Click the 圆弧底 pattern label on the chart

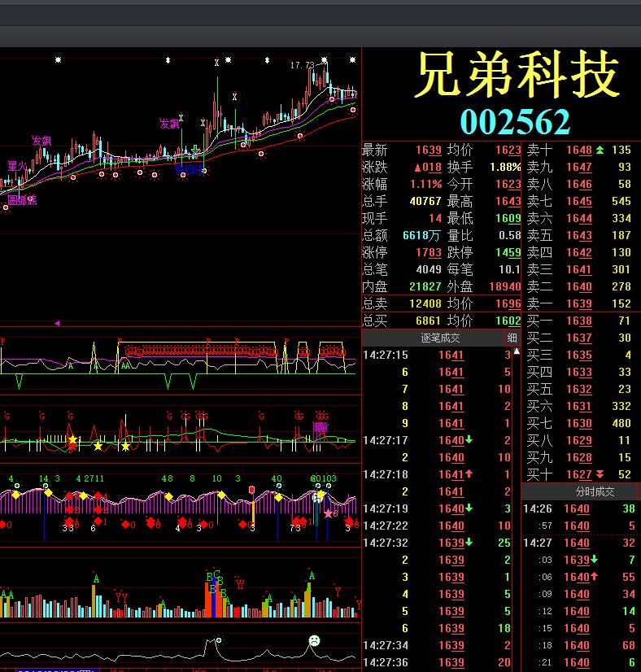(x=22, y=200)
